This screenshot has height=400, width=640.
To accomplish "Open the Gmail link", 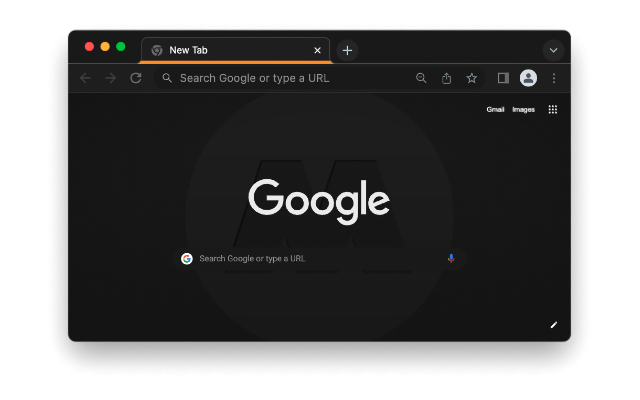I will coord(496,109).
